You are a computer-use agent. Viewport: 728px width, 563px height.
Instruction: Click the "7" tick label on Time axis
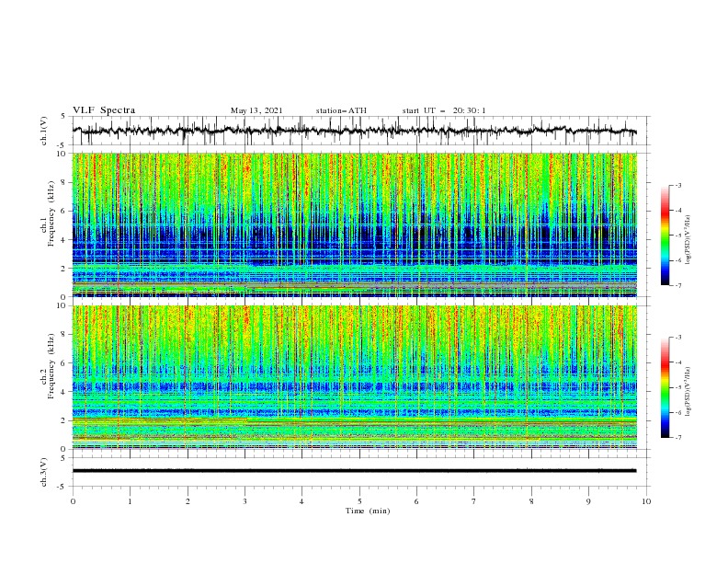click(474, 501)
